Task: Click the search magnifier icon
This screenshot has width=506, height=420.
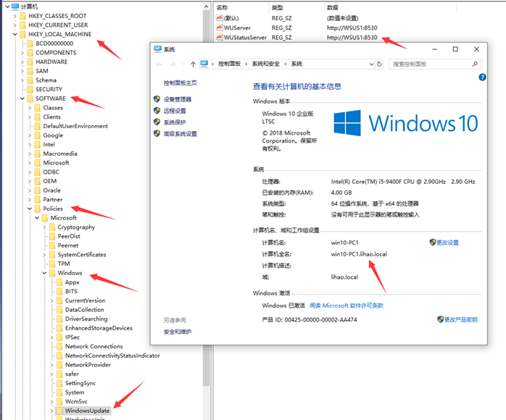Action: tap(475, 64)
